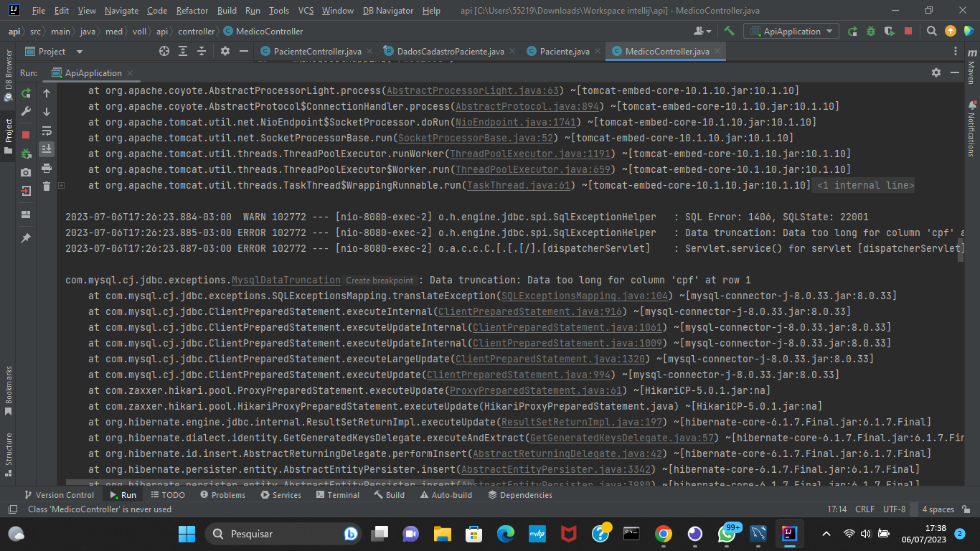Stop application from main toolbar
The height and width of the screenshot is (551, 980).
click(x=908, y=31)
